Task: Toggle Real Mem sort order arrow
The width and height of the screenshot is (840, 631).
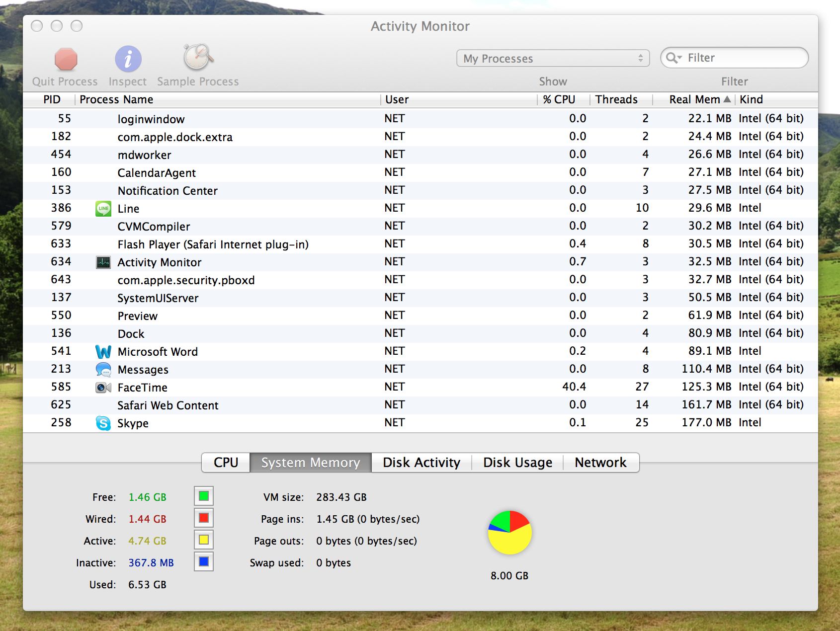Action: pyautogui.click(x=727, y=99)
